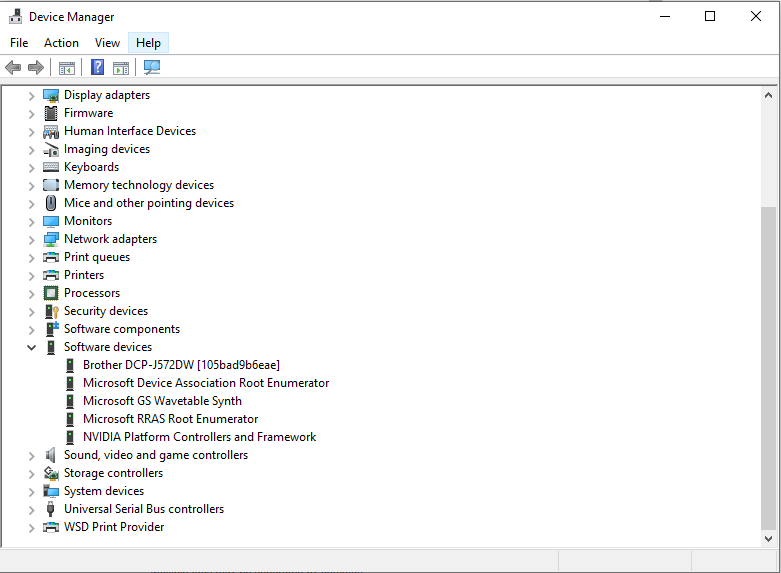Viewport: 781px width, 573px height.
Task: Click the System devices folder icon
Action: 51,491
